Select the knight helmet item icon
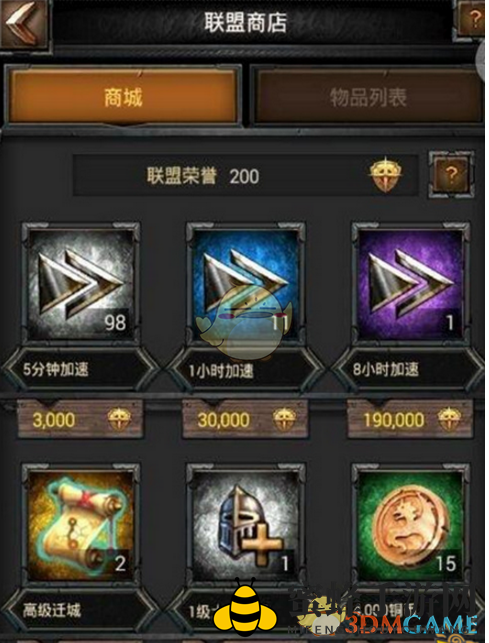 click(246, 526)
